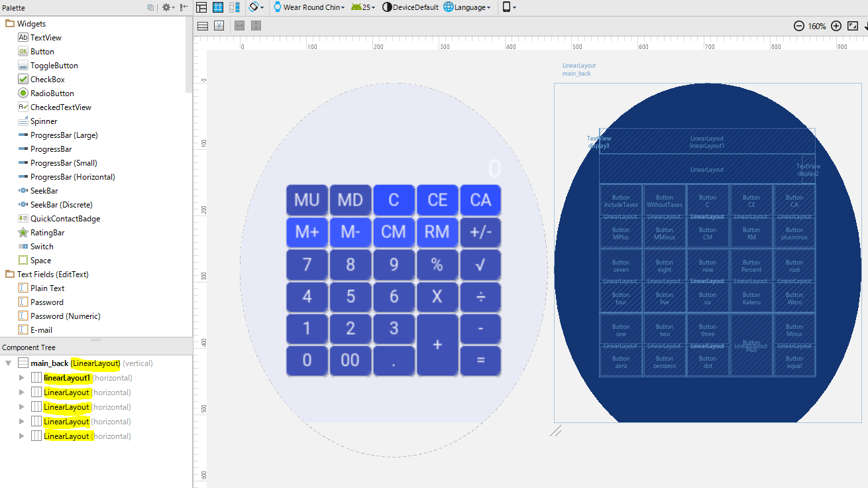Screen dimensions: 868x488
Task: Open the DeviceDefault theme selector
Action: coord(411,7)
